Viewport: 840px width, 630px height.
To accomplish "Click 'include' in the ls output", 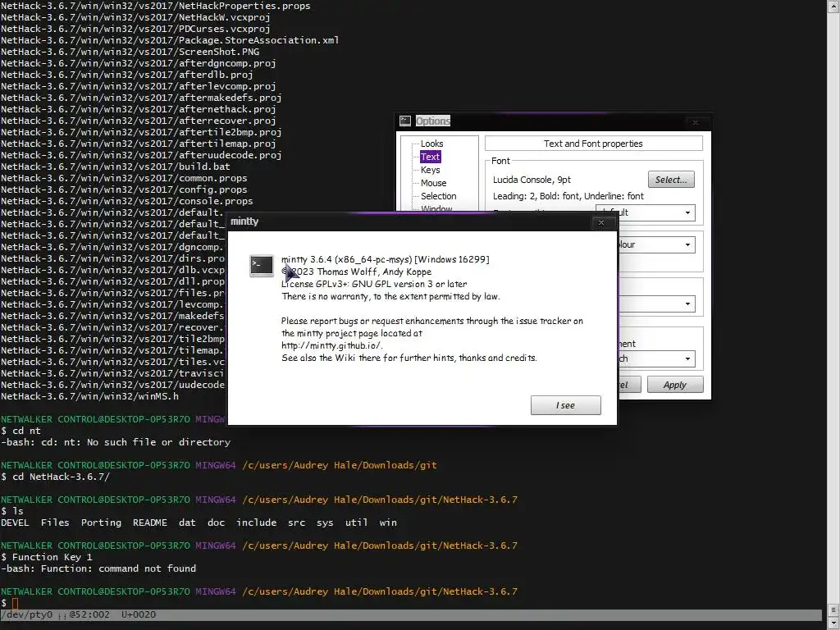I will pos(257,523).
